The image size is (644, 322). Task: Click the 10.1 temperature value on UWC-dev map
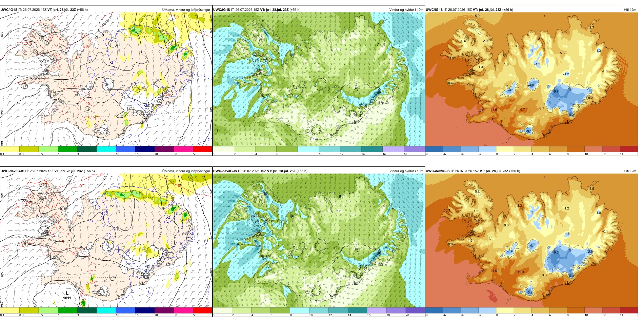pyautogui.click(x=447, y=210)
